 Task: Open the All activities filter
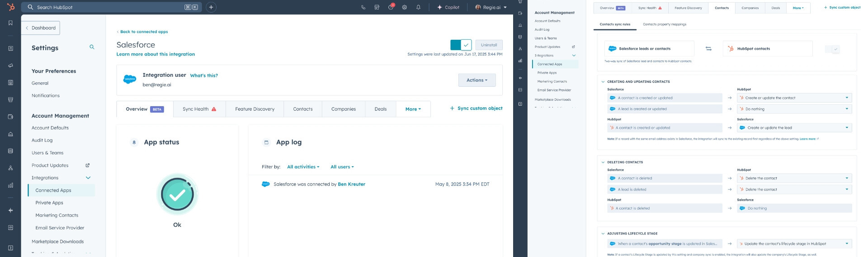pos(303,167)
